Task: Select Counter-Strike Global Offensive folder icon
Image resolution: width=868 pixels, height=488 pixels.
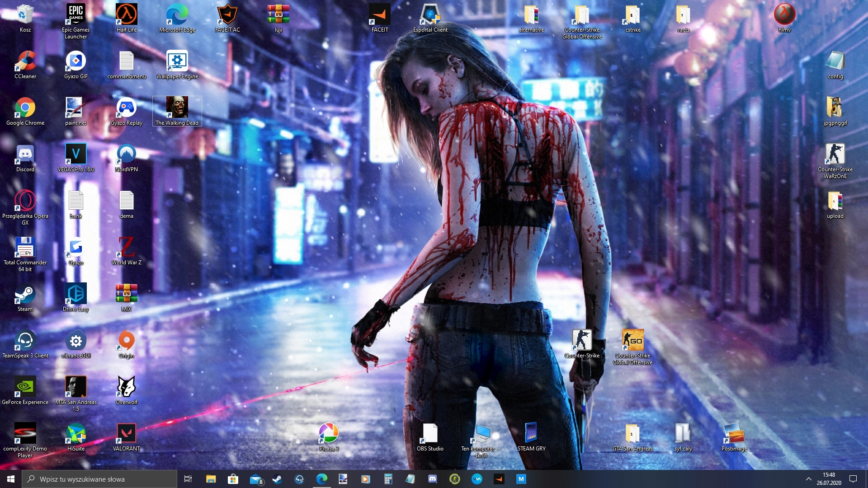Action: [x=582, y=22]
